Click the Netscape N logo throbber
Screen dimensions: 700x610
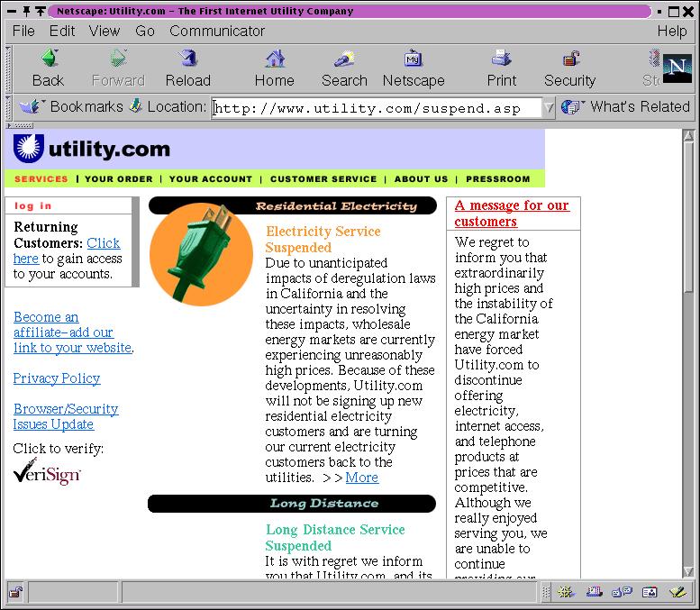coord(677,68)
